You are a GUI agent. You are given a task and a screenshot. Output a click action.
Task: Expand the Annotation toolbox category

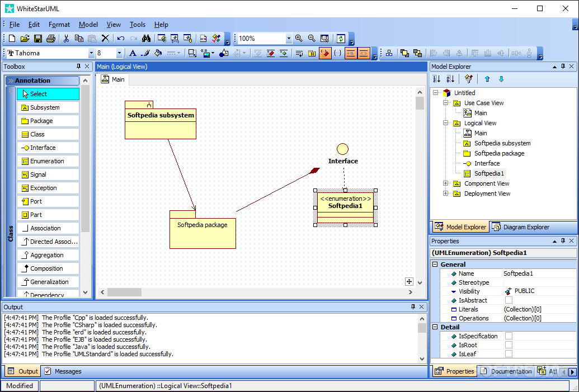pos(42,81)
